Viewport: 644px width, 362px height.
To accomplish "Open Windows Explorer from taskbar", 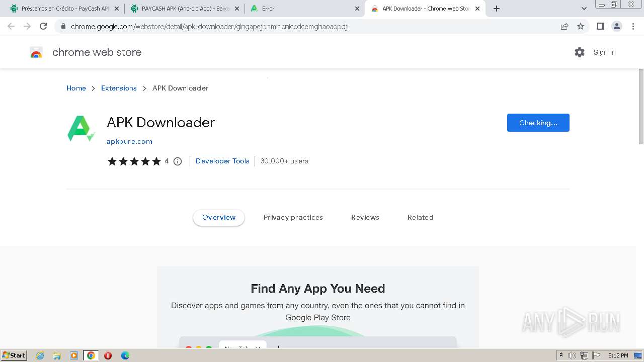I will point(57,355).
